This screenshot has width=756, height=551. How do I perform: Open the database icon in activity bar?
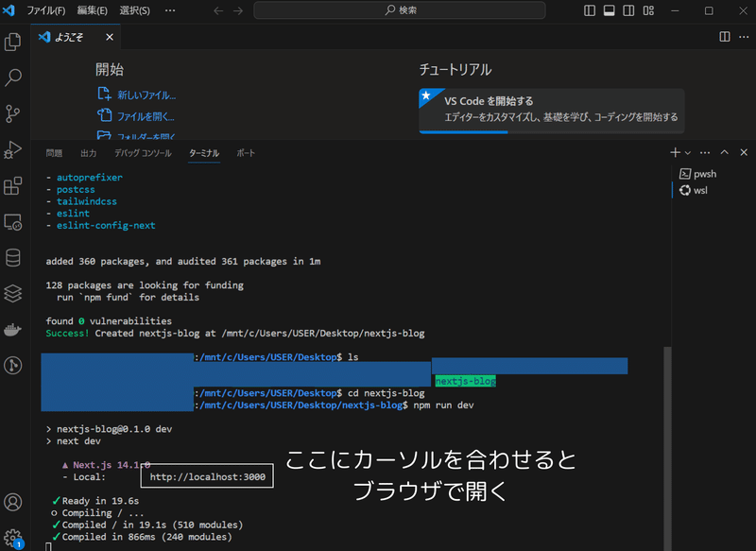13,257
